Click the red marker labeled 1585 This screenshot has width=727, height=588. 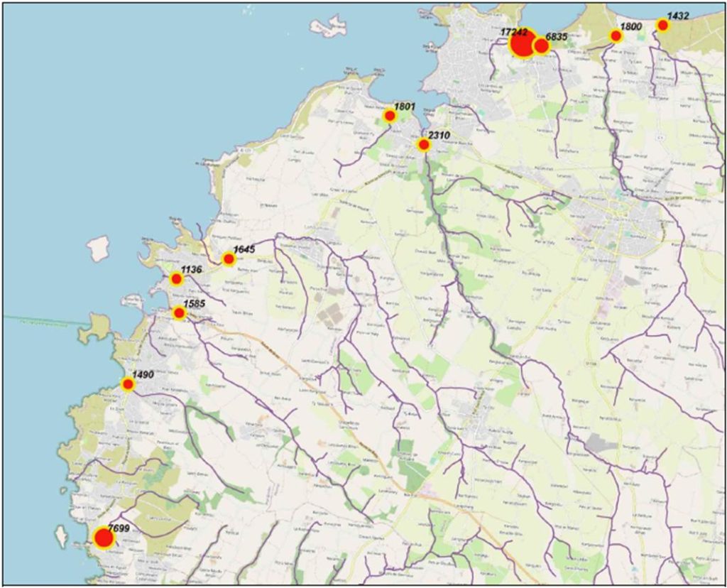pyautogui.click(x=179, y=313)
